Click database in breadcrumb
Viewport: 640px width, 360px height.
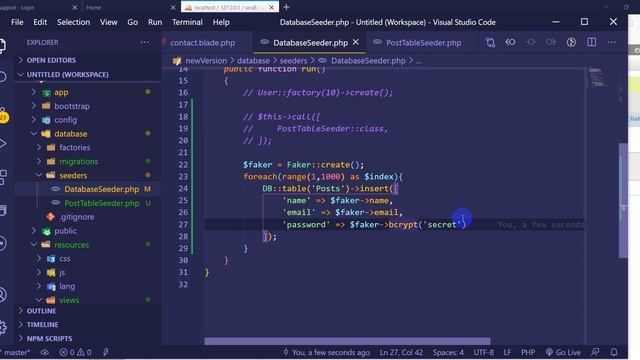253,61
